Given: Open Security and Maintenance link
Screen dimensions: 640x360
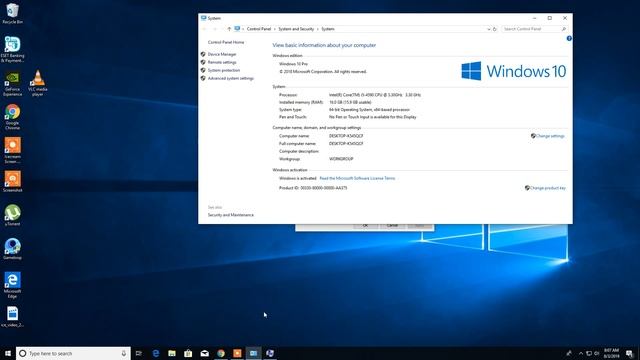Looking at the screenshot, I should pos(231,215).
